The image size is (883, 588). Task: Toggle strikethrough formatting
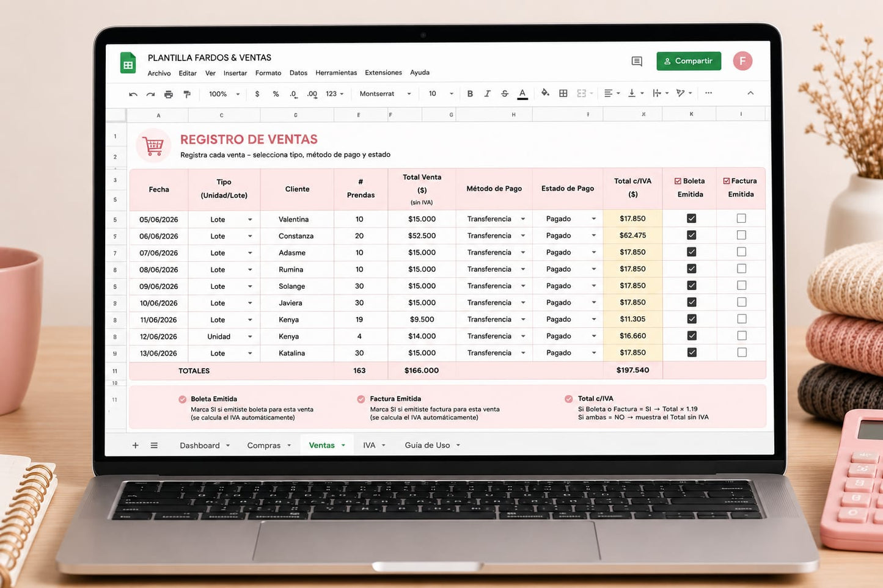pos(505,93)
